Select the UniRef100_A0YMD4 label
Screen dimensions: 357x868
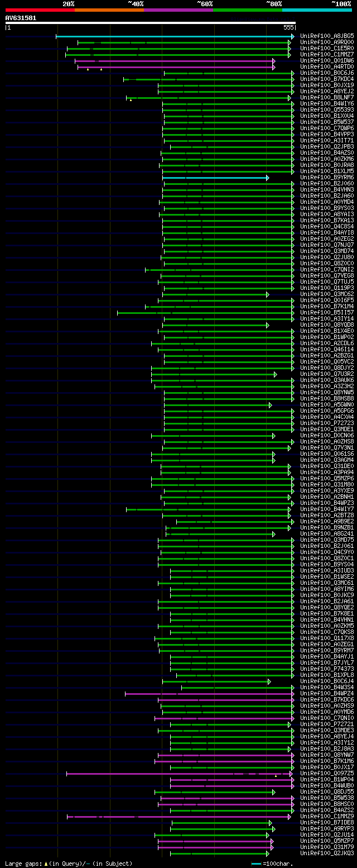tap(327, 202)
